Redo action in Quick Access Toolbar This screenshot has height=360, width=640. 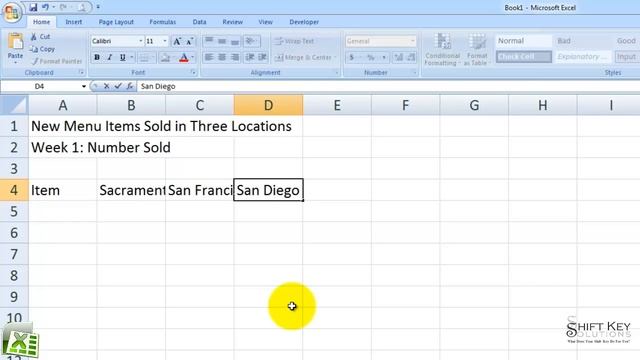pyautogui.click(x=63, y=7)
